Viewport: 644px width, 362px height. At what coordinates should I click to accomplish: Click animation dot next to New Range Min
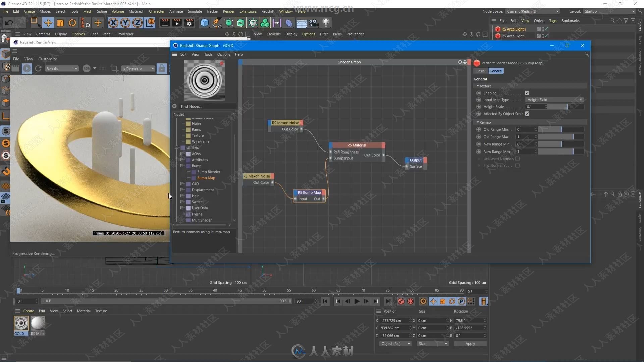(479, 144)
